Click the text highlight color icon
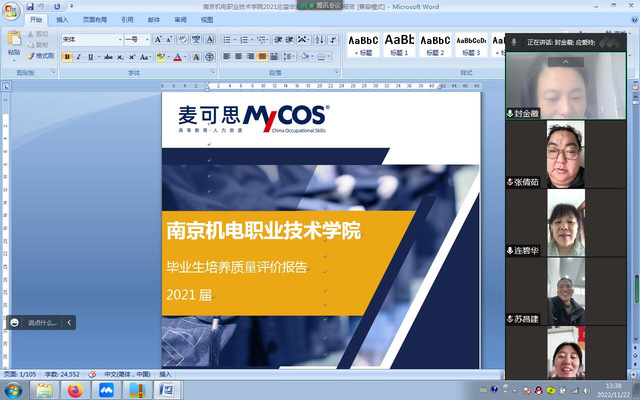This screenshot has height=400, width=640. coord(160,57)
